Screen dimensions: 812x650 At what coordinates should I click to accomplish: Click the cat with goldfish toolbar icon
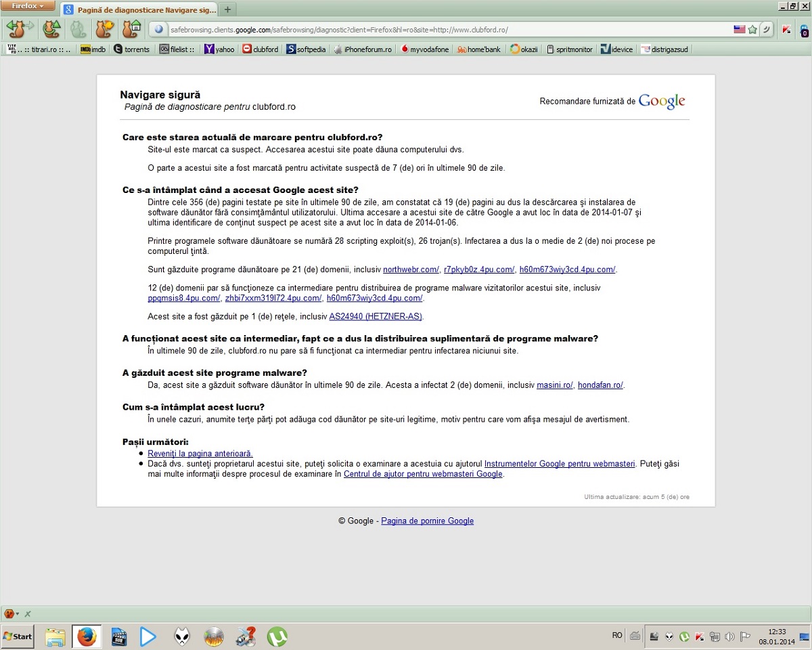click(104, 29)
